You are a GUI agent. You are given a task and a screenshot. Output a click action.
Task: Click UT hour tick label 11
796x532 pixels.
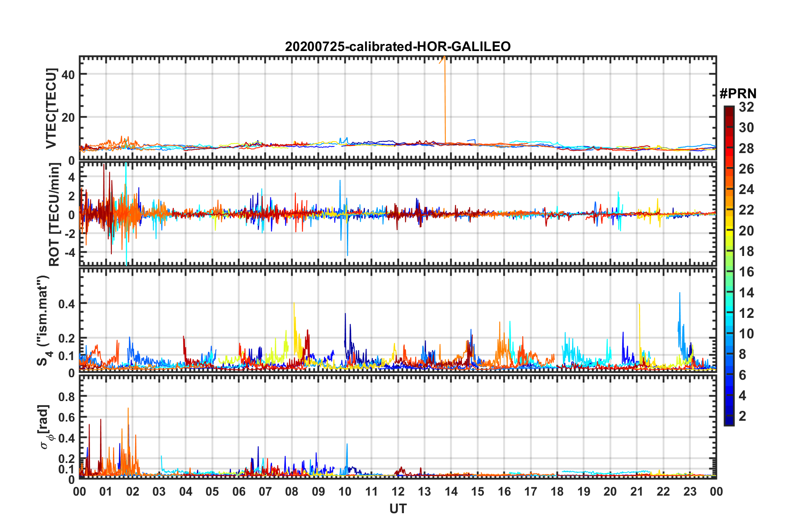point(372,491)
